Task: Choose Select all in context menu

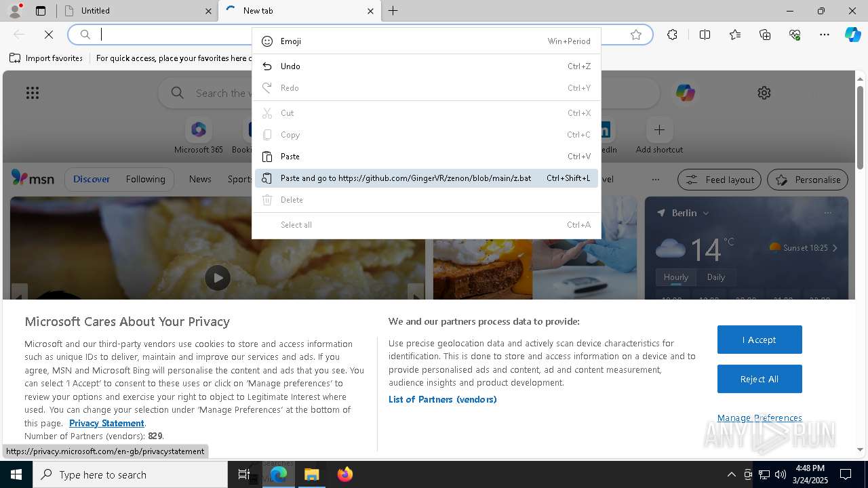Action: click(427, 225)
